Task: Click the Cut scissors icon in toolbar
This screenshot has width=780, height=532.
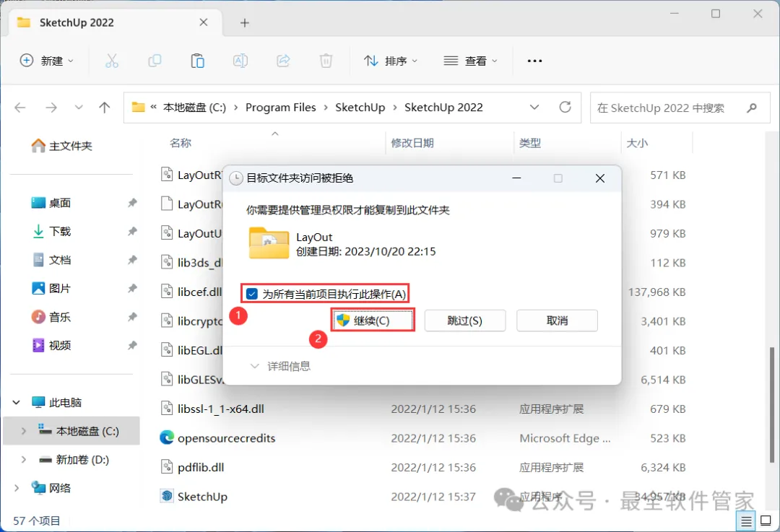Action: tap(112, 61)
